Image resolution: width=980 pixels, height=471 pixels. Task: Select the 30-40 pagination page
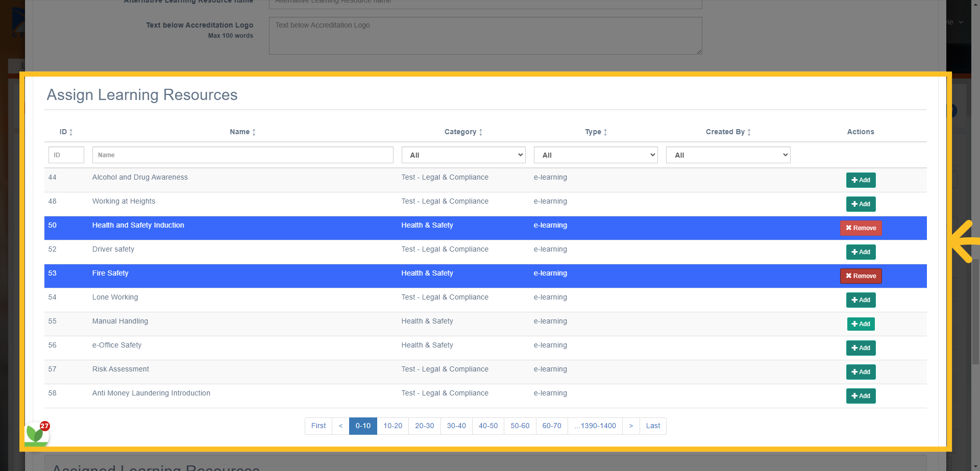(456, 426)
